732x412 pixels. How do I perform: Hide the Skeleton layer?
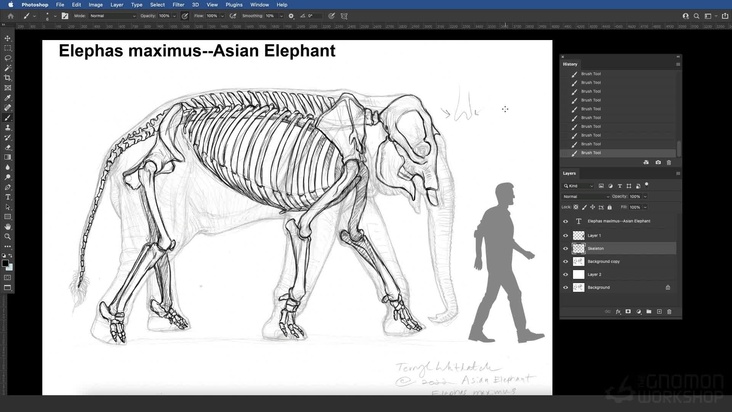pyautogui.click(x=565, y=249)
